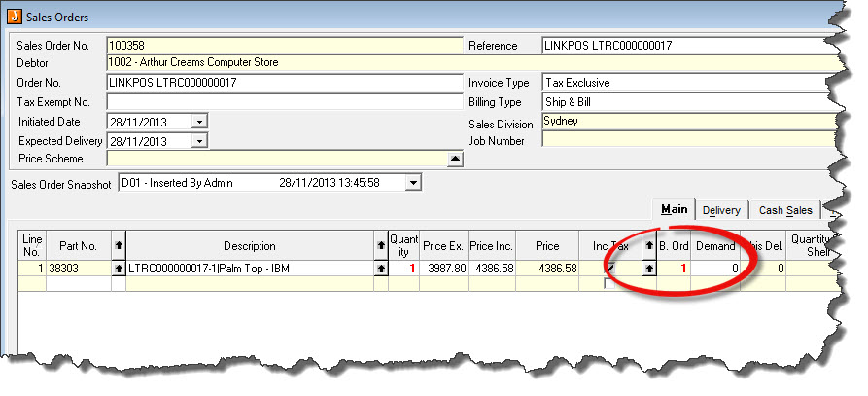Open the Cash Sales tab
Screen dimensions: 868x396
coord(785,210)
